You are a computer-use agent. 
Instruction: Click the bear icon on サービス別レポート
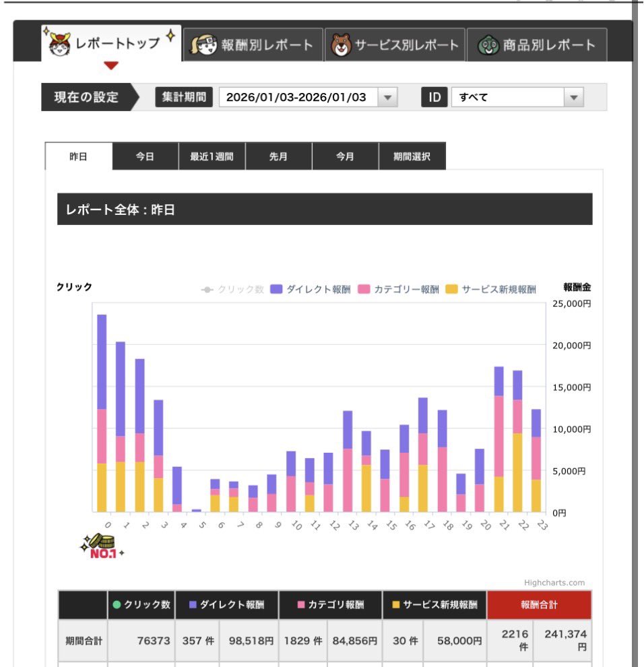click(x=342, y=46)
